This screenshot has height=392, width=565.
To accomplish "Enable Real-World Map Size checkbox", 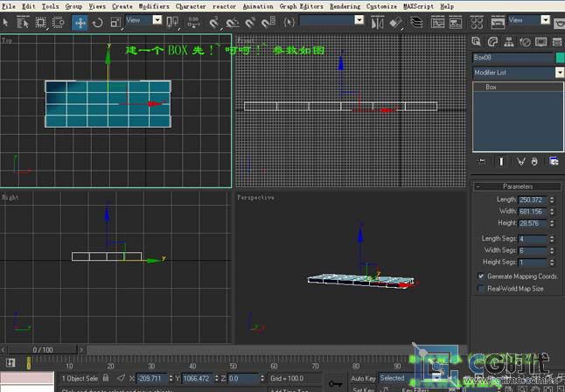I will (481, 289).
